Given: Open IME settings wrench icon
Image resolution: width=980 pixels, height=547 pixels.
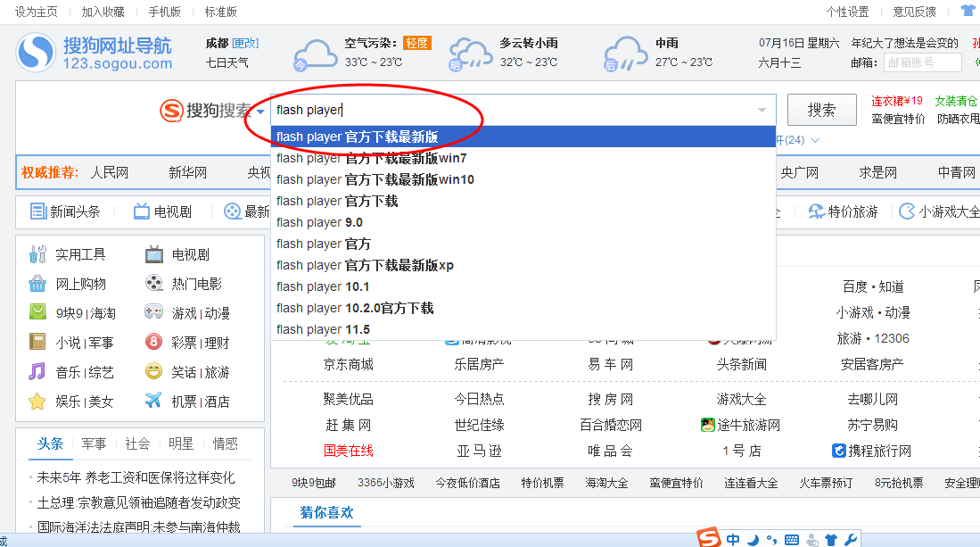Looking at the screenshot, I should [x=850, y=540].
